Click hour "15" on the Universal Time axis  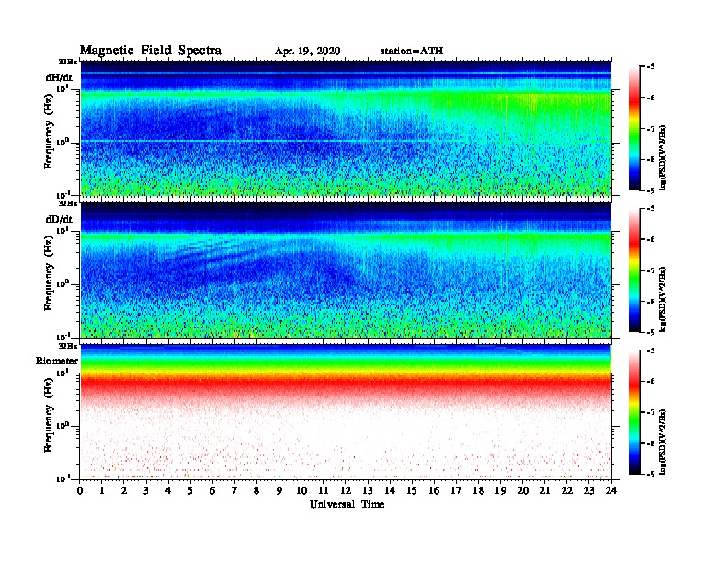412,490
